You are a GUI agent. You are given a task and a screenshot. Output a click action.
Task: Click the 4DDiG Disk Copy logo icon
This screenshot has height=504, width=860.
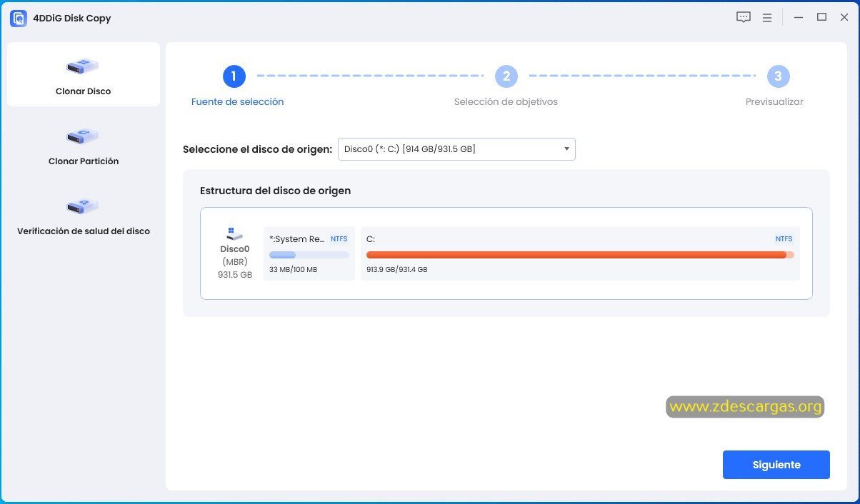(x=19, y=19)
